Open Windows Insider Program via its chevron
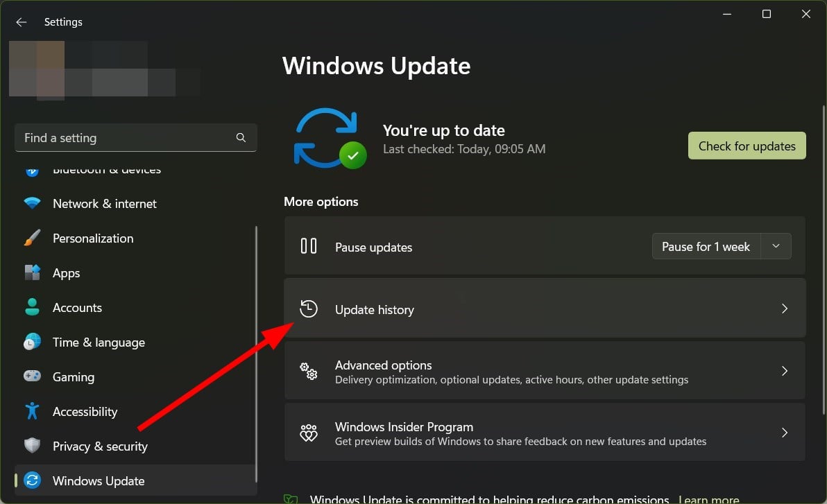The height and width of the screenshot is (504, 827). coord(785,433)
